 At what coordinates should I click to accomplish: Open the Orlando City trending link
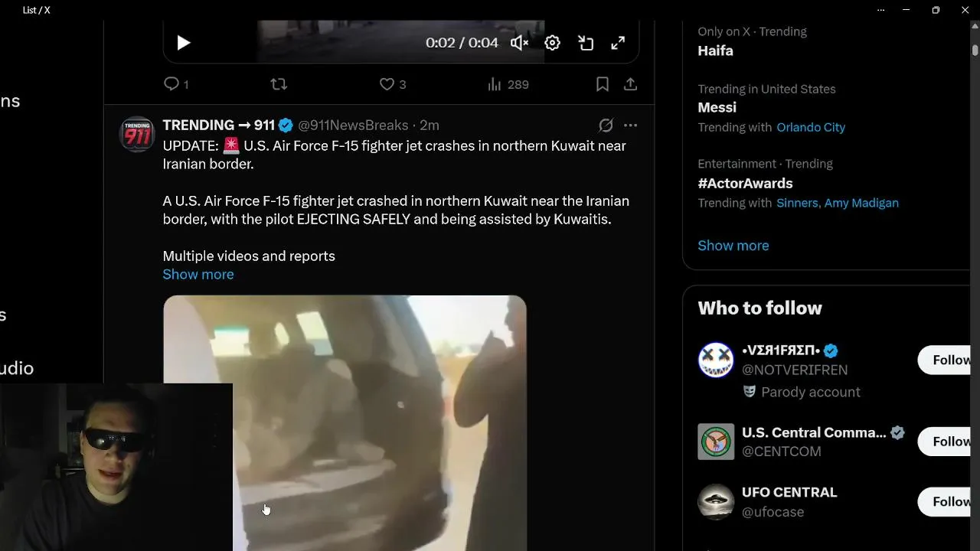click(811, 127)
